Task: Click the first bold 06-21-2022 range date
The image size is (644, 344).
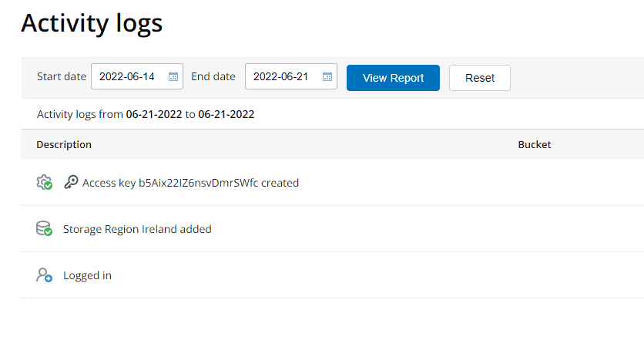Action: (x=154, y=114)
